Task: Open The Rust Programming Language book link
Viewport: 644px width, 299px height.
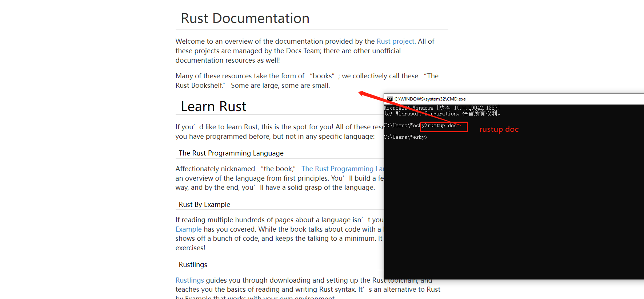Action: [x=342, y=169]
